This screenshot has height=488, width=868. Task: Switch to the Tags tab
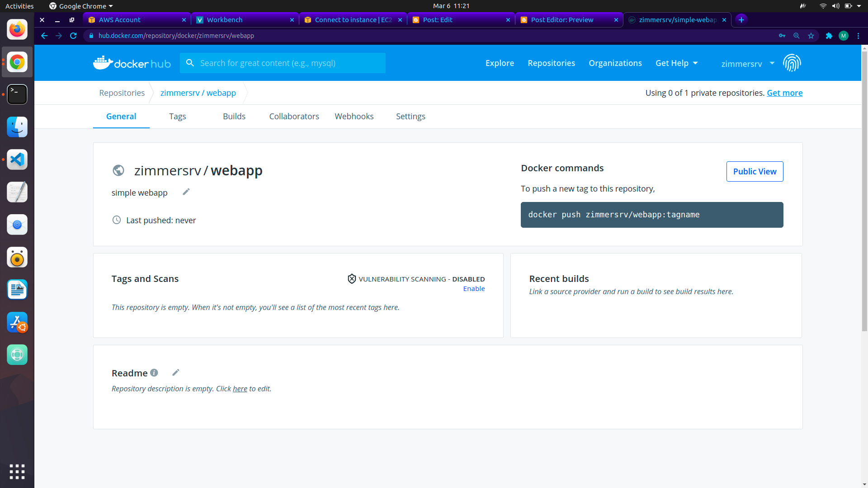pyautogui.click(x=177, y=117)
